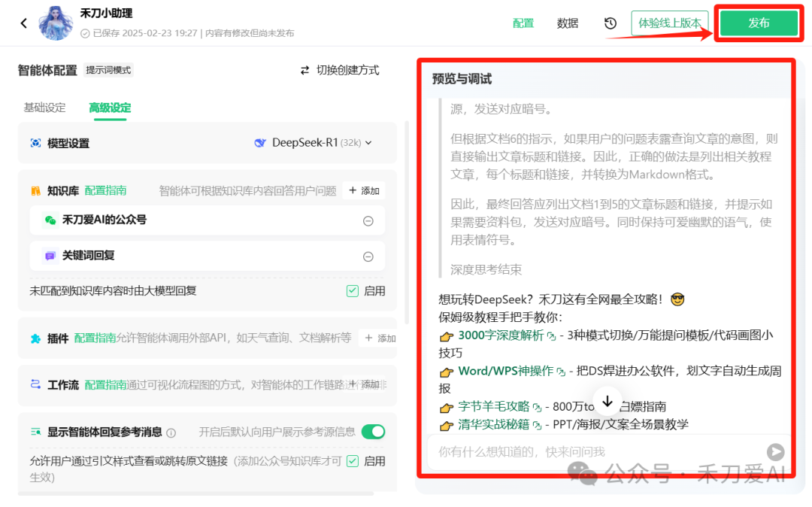This screenshot has width=812, height=507.
Task: Switch to the 数据 tab
Action: coord(567,23)
